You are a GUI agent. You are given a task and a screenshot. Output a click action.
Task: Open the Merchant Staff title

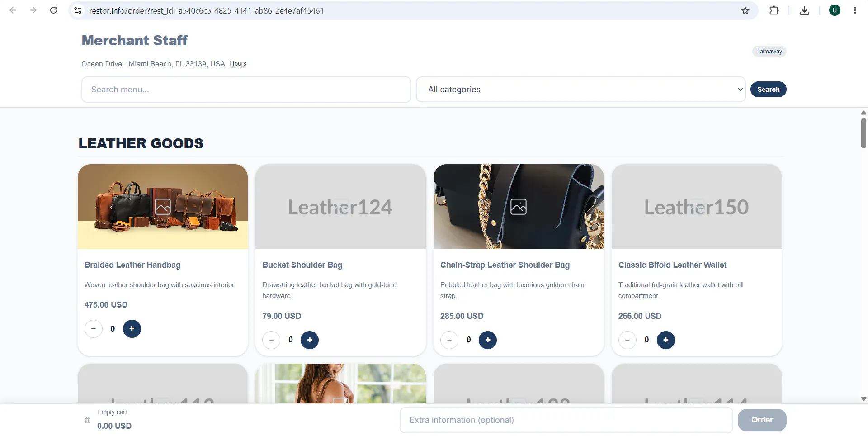(134, 40)
